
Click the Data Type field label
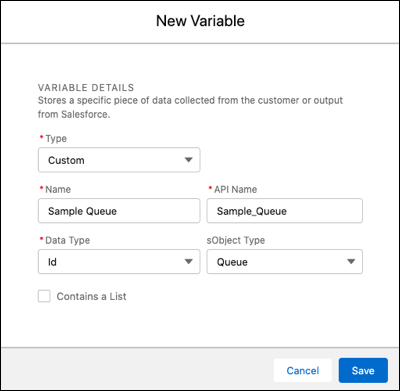coord(68,240)
